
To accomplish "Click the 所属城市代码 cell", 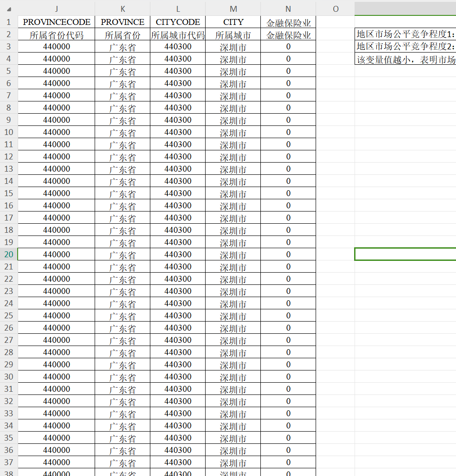I will (178, 34).
